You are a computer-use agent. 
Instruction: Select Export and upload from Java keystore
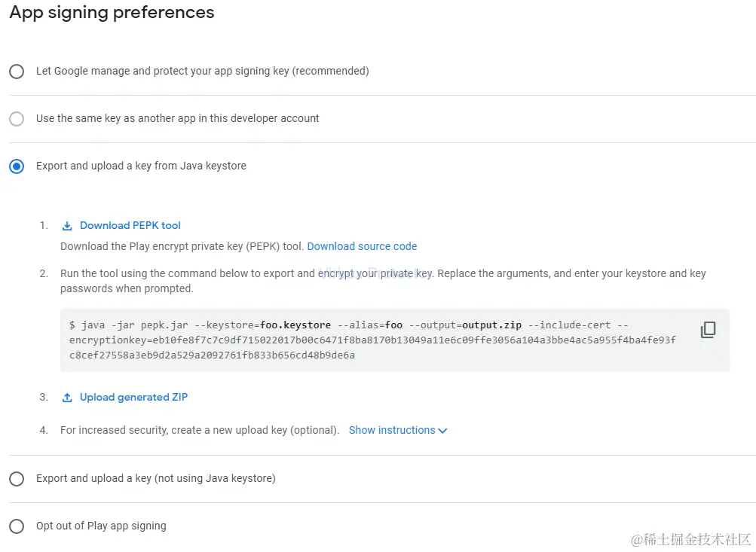17,166
